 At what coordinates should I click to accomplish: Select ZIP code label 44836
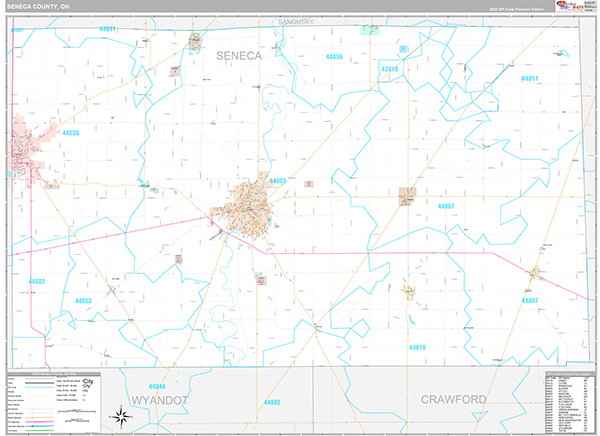(x=334, y=57)
